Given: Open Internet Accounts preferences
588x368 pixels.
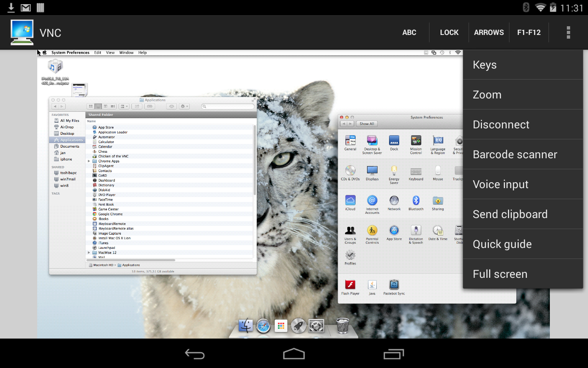Looking at the screenshot, I should click(x=372, y=204).
